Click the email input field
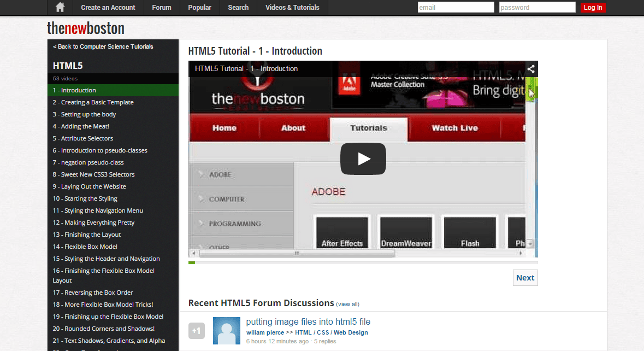 point(456,8)
